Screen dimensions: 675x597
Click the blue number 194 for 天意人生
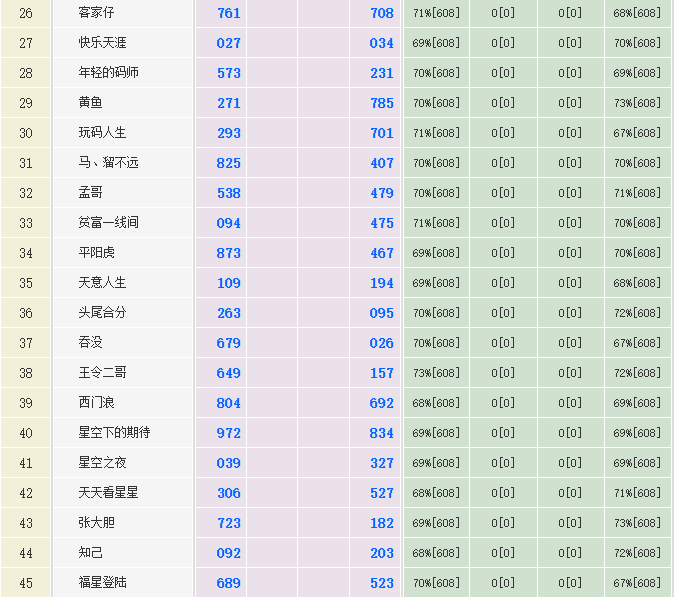click(x=382, y=283)
